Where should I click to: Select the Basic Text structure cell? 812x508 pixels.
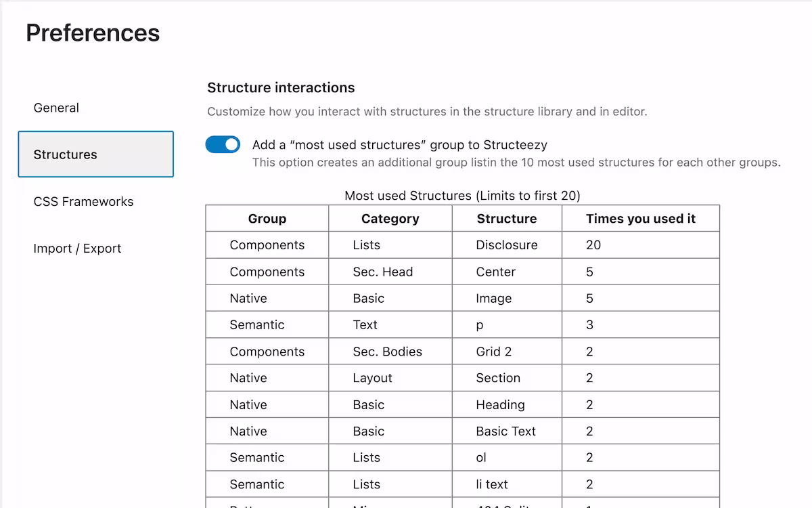click(505, 431)
